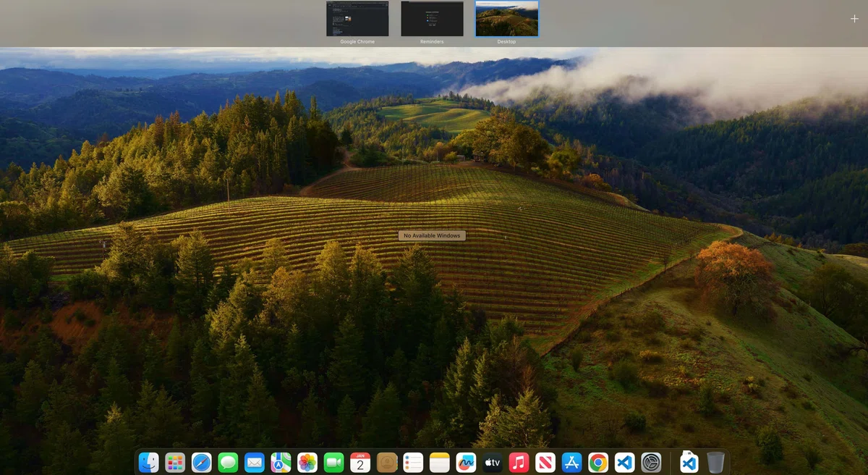Launch Maps from the dock
This screenshot has height=475, width=868.
(281, 462)
